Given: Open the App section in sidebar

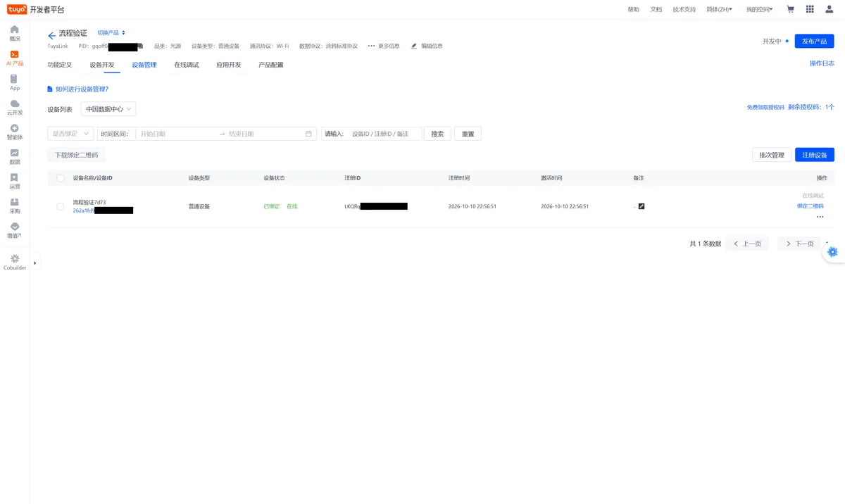Looking at the screenshot, I should [x=15, y=83].
